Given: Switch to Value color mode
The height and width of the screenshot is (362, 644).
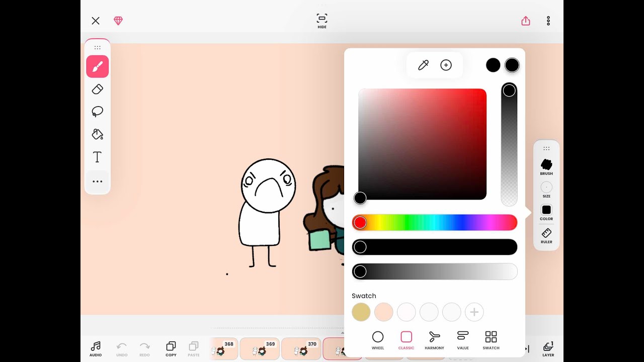Looking at the screenshot, I should point(463,340).
